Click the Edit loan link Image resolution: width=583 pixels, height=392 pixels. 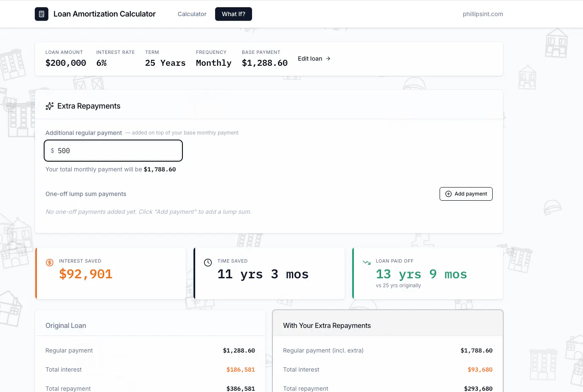point(314,59)
